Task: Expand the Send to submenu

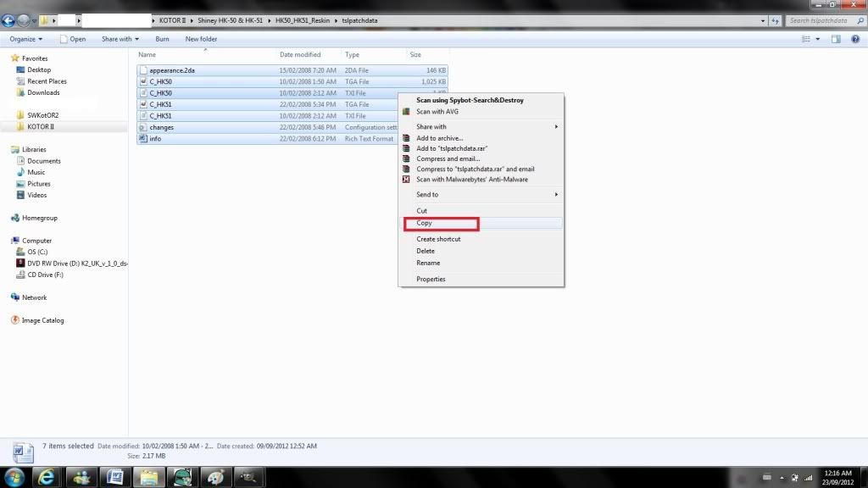Action: tap(427, 195)
